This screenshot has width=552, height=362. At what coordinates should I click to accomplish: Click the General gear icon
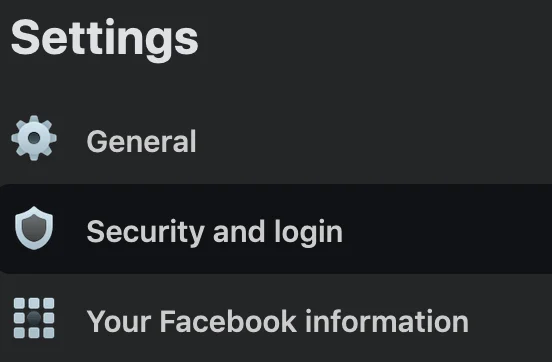(34, 138)
